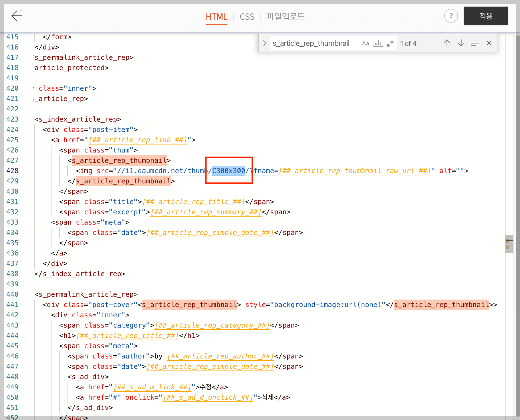Click the </s_index_article_rep> closing tag
The width and height of the screenshot is (520, 420).
(x=80, y=274)
